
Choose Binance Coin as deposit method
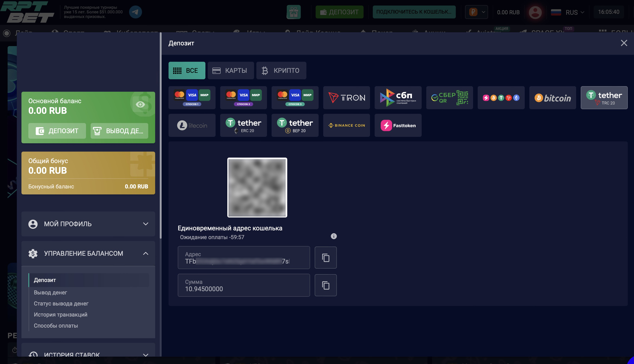346,126
